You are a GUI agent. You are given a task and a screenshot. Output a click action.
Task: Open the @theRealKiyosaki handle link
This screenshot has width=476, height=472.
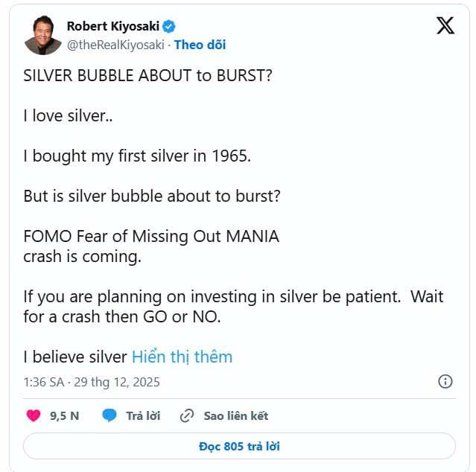tap(115, 45)
